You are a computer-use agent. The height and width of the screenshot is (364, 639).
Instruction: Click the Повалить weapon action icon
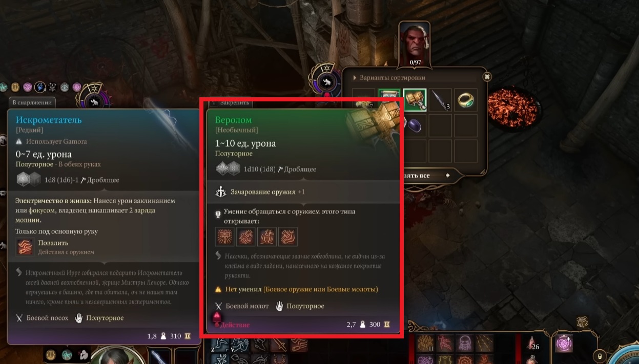tap(25, 247)
